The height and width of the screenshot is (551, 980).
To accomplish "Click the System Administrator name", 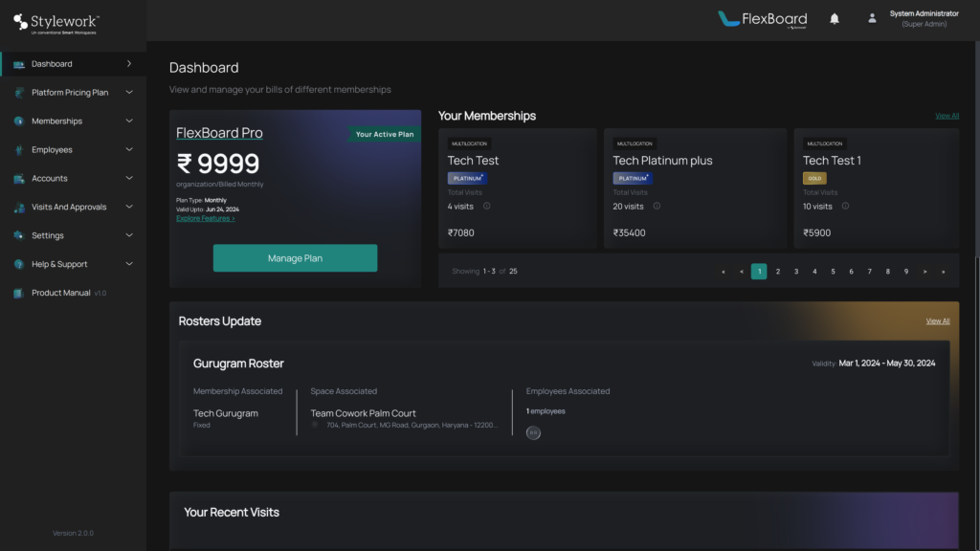I will tap(924, 13).
